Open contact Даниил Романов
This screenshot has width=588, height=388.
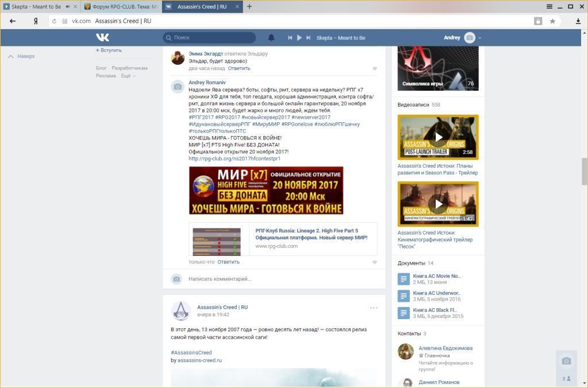(439, 382)
